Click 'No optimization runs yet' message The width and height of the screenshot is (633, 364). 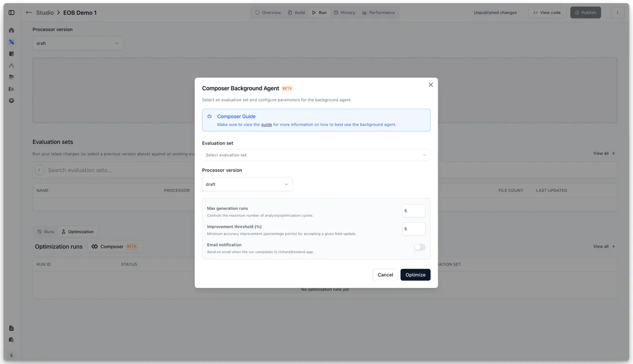(x=325, y=289)
